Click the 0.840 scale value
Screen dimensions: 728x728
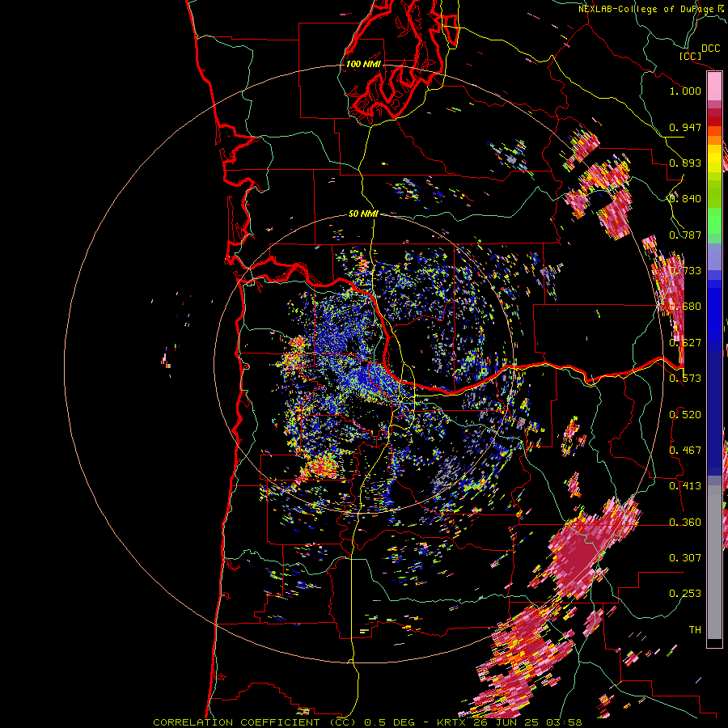(685, 199)
